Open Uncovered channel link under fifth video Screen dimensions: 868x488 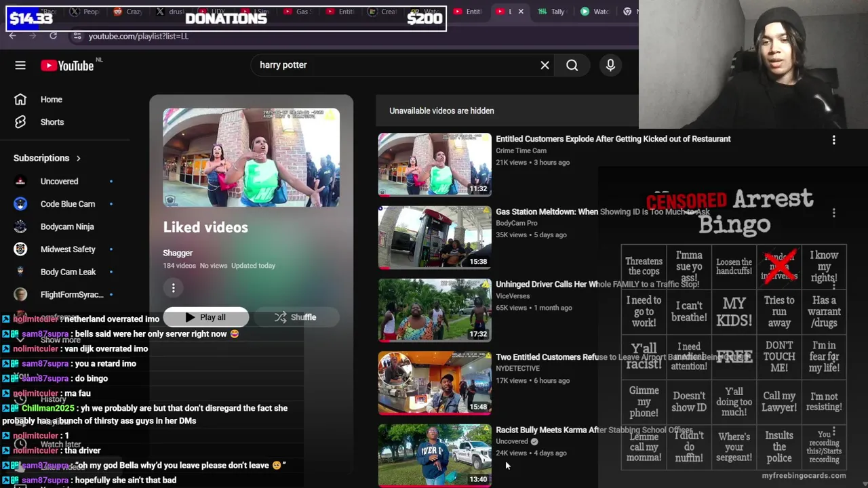tap(512, 441)
